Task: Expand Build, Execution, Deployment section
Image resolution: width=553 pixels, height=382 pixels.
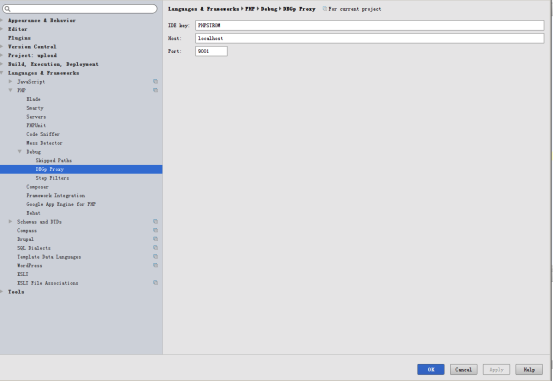Action: 2,64
